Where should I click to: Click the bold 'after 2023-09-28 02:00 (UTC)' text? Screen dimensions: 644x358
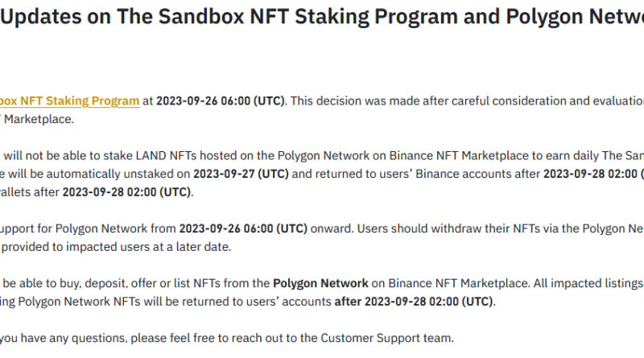click(414, 302)
